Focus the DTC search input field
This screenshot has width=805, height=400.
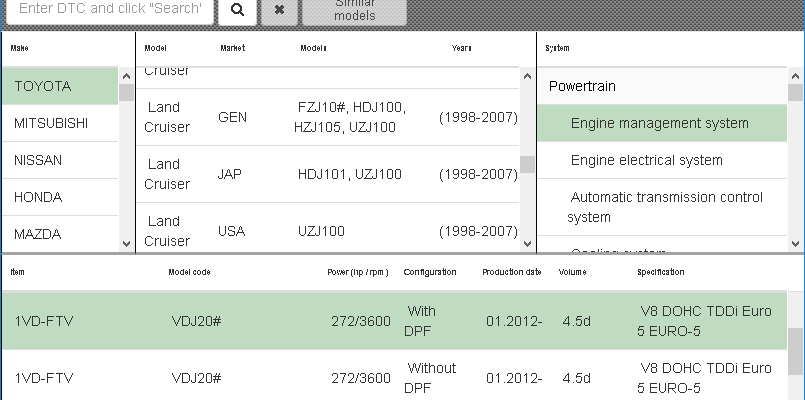110,9
